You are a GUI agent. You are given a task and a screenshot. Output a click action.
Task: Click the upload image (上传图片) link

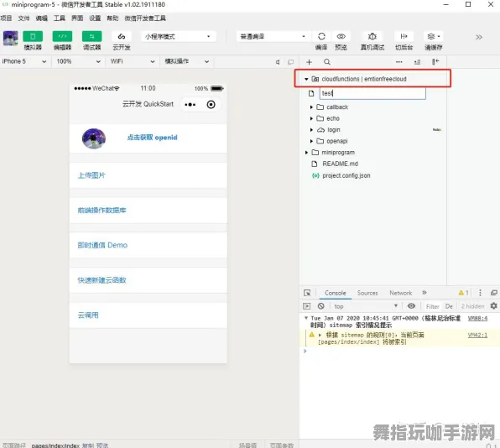click(91, 175)
